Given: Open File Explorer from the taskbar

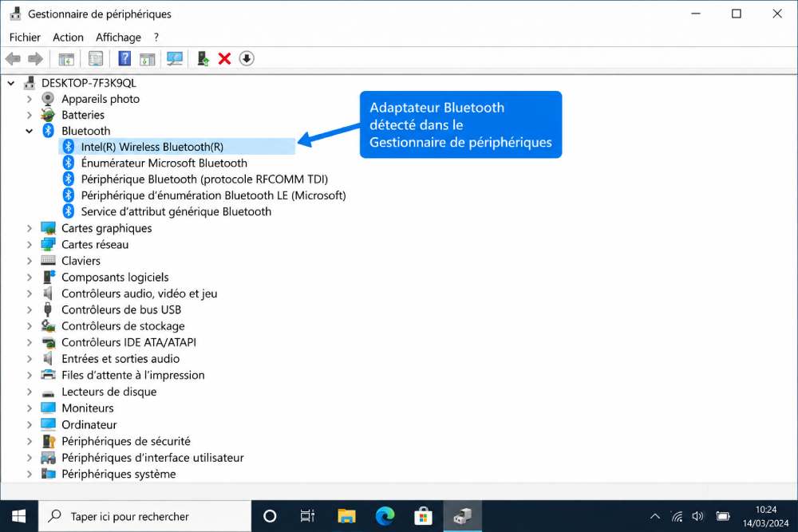Looking at the screenshot, I should pyautogui.click(x=346, y=516).
